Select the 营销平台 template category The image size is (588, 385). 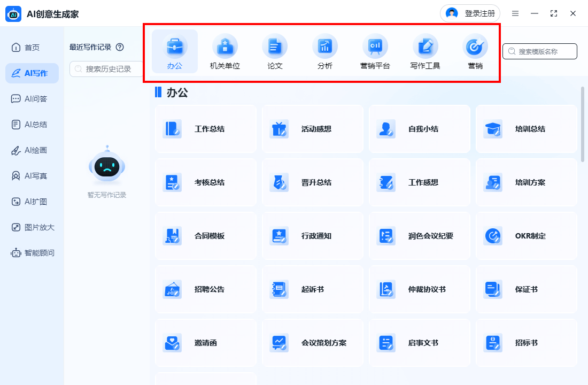(375, 52)
